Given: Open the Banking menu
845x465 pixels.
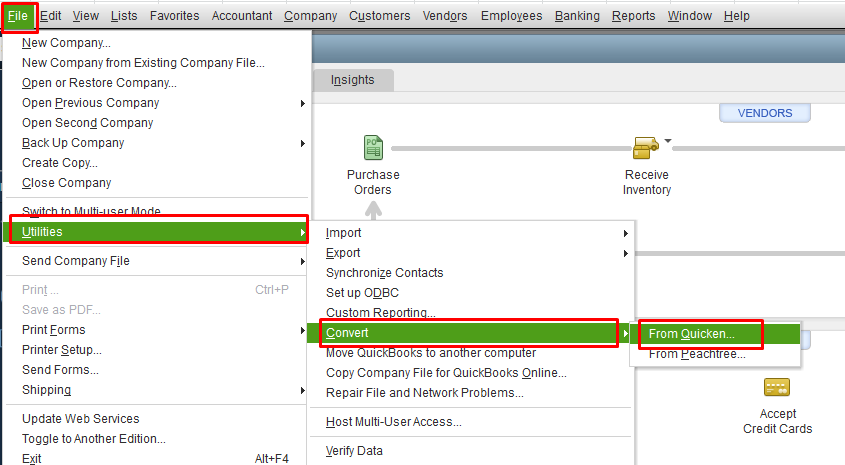Looking at the screenshot, I should pos(577,16).
